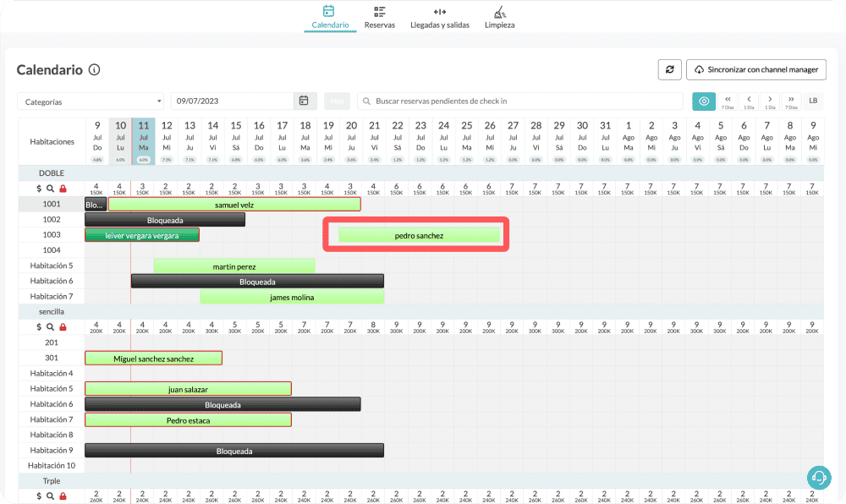The image size is (846, 504).
Task: Select room 201 label
Action: 52,342
